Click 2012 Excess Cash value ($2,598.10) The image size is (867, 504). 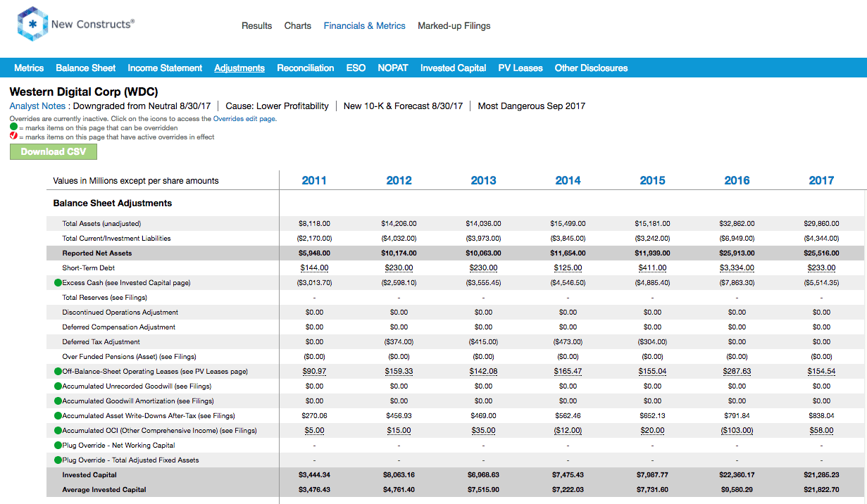(399, 283)
